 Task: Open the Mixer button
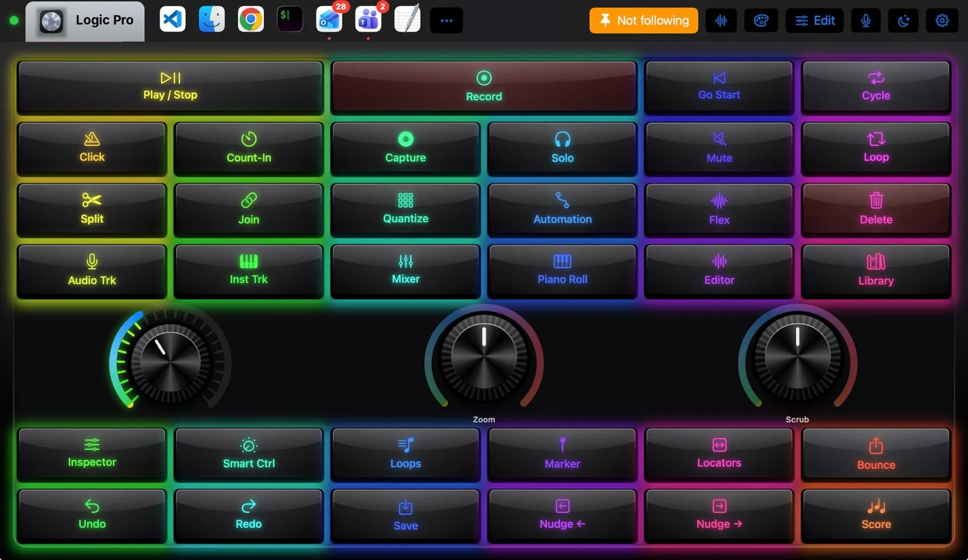click(405, 271)
